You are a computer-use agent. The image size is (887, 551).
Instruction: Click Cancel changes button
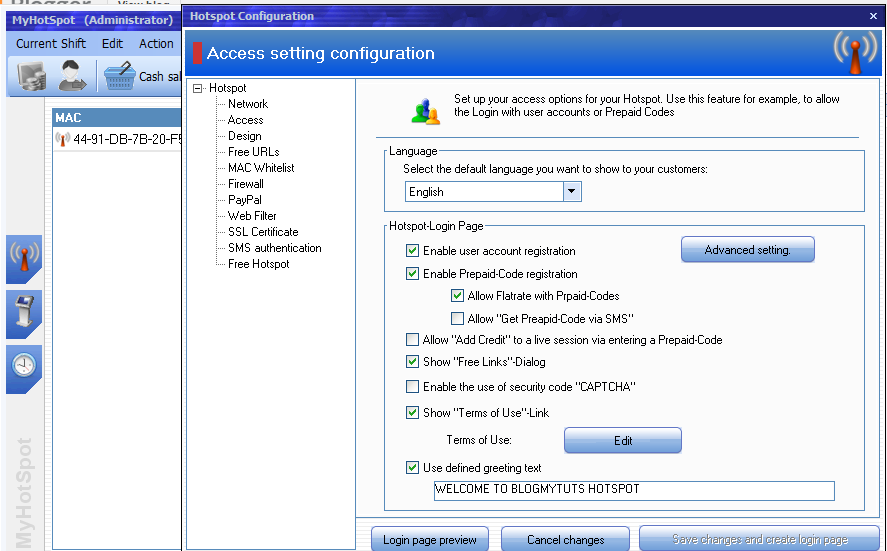566,539
